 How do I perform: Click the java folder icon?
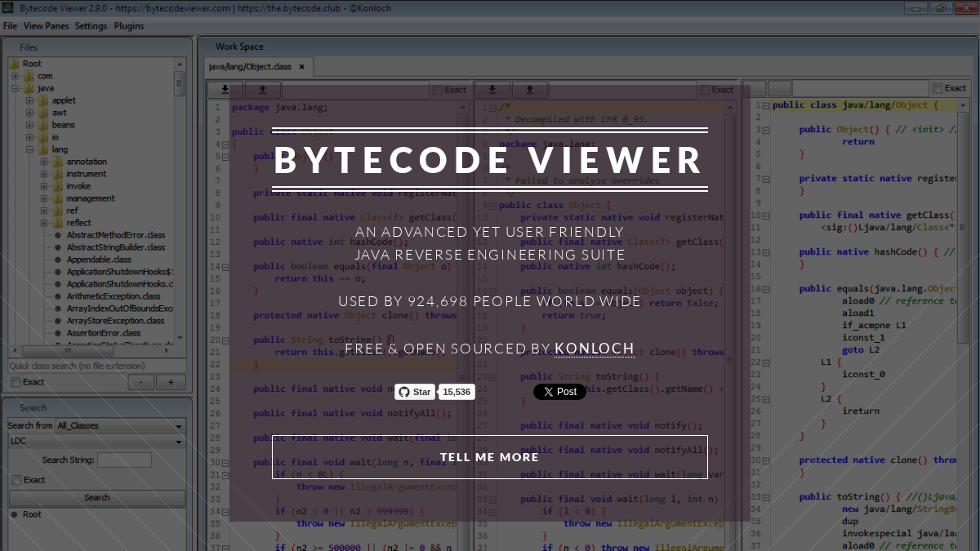[29, 88]
